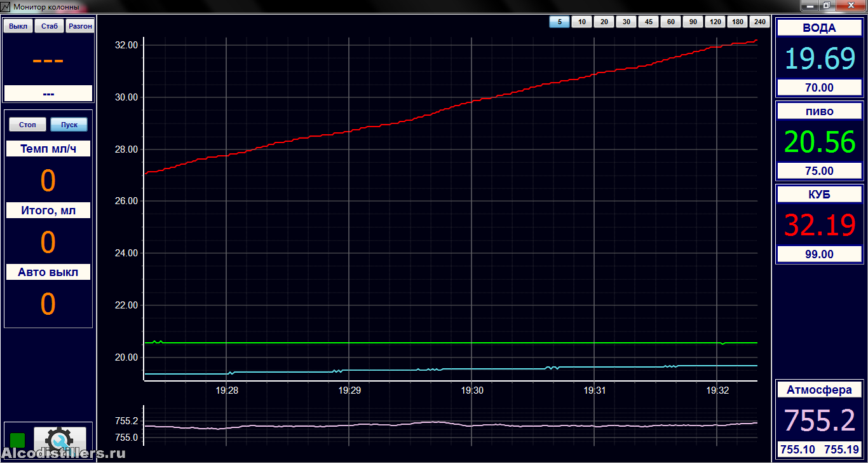Switch mode to Разгон
Viewport: 868px width, 463px height.
[x=80, y=26]
